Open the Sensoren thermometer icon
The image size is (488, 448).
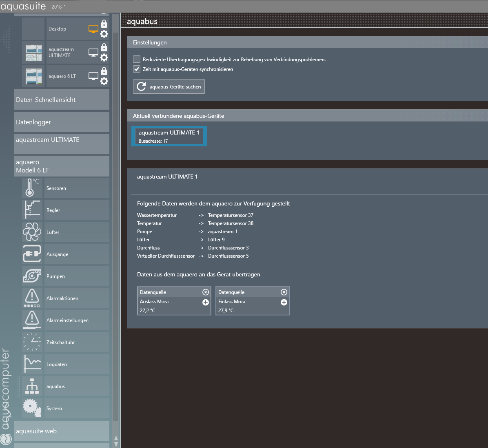pyautogui.click(x=32, y=188)
